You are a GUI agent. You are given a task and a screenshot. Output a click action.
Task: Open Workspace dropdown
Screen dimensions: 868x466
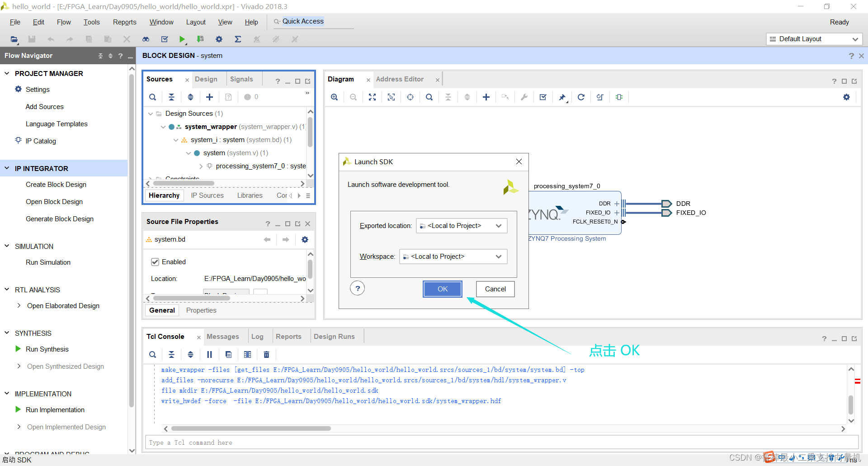(453, 257)
